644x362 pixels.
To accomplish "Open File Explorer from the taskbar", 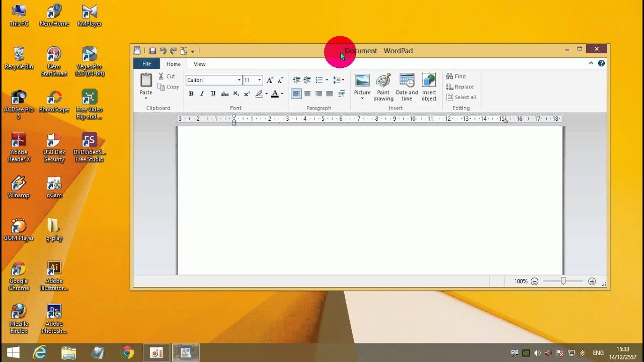I will point(69,352).
